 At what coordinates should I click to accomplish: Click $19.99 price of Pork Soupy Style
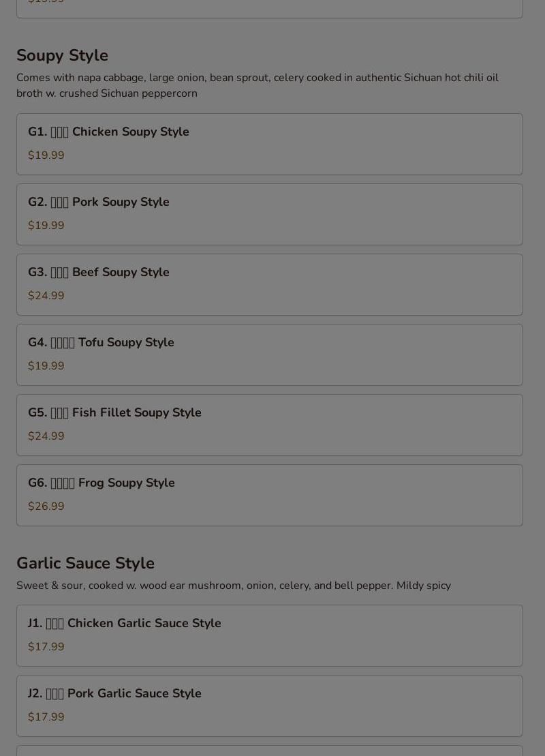[x=46, y=226]
